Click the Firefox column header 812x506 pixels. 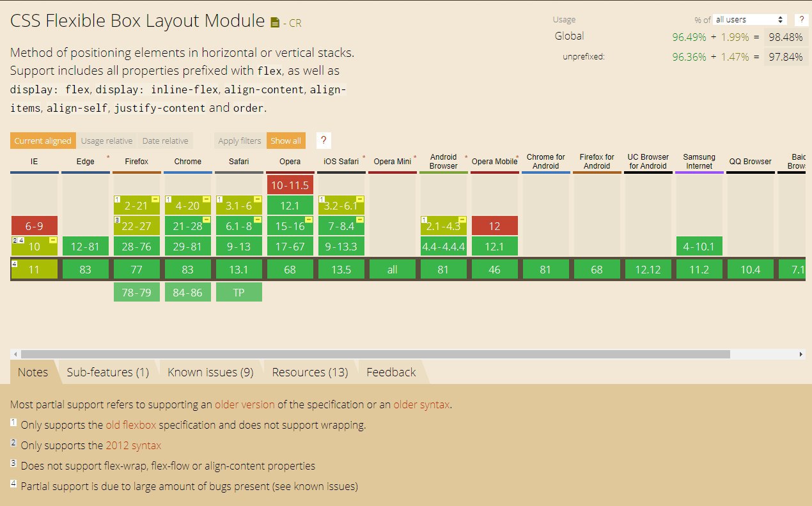(x=136, y=162)
